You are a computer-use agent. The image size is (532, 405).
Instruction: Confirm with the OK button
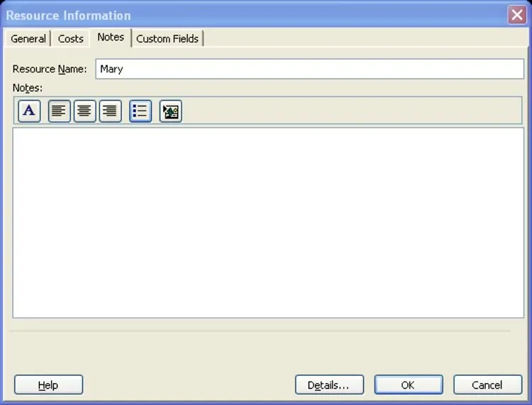408,385
